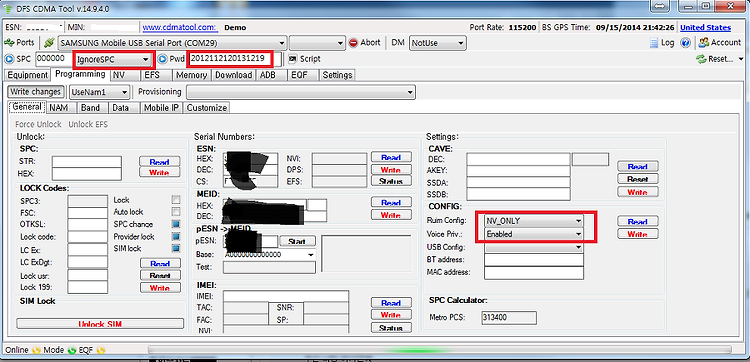750x362 pixels.
Task: Click the Write changes button
Action: click(35, 91)
